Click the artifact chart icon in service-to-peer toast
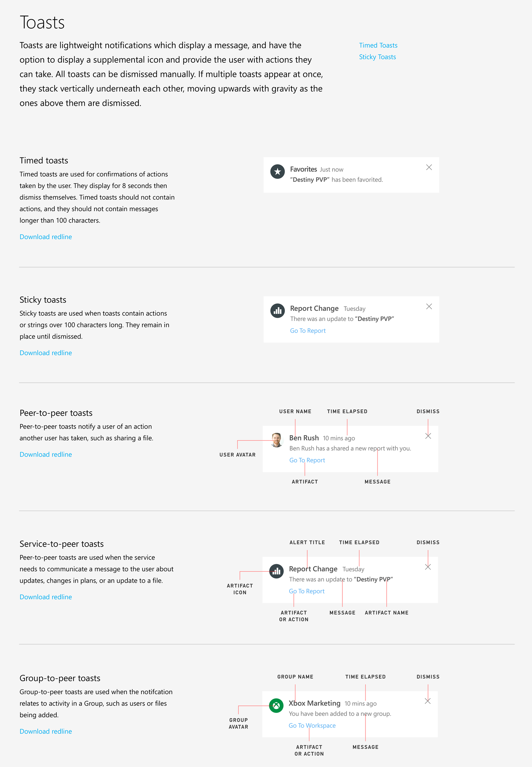The height and width of the screenshot is (767, 532). tap(276, 571)
